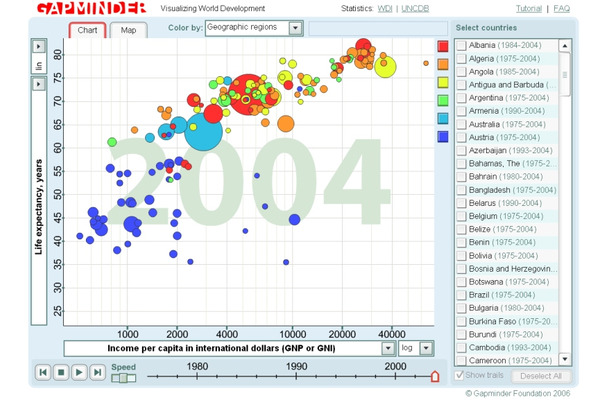Rewind playback to the first year

tap(43, 372)
